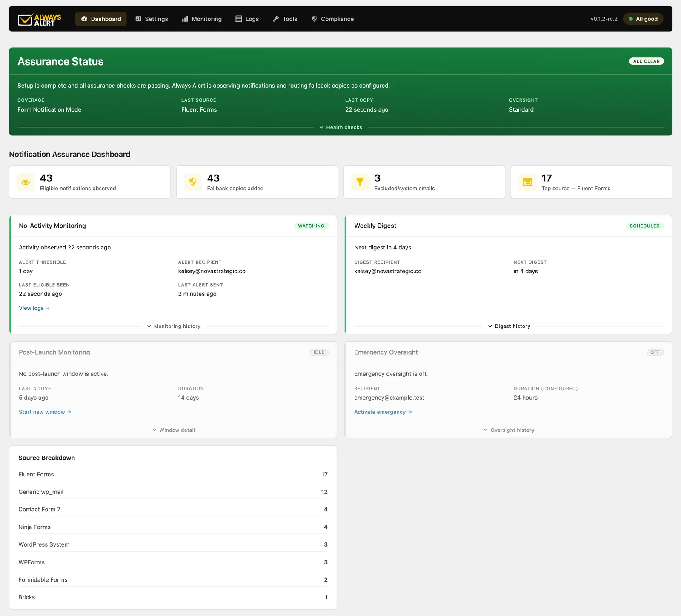The height and width of the screenshot is (616, 681).
Task: Click the Oversight Standard value
Action: (x=521, y=109)
